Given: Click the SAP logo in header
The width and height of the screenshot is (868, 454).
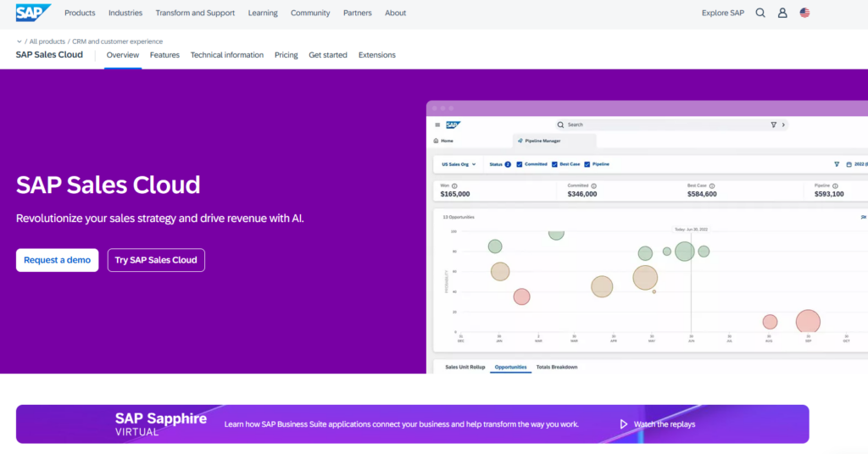Looking at the screenshot, I should pyautogui.click(x=33, y=13).
